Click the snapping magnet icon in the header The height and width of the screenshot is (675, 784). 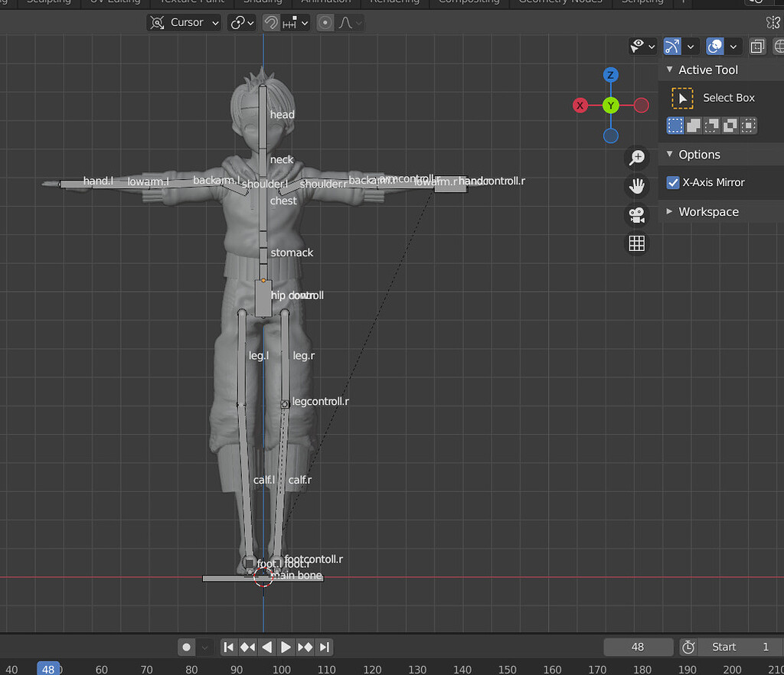pyautogui.click(x=271, y=22)
